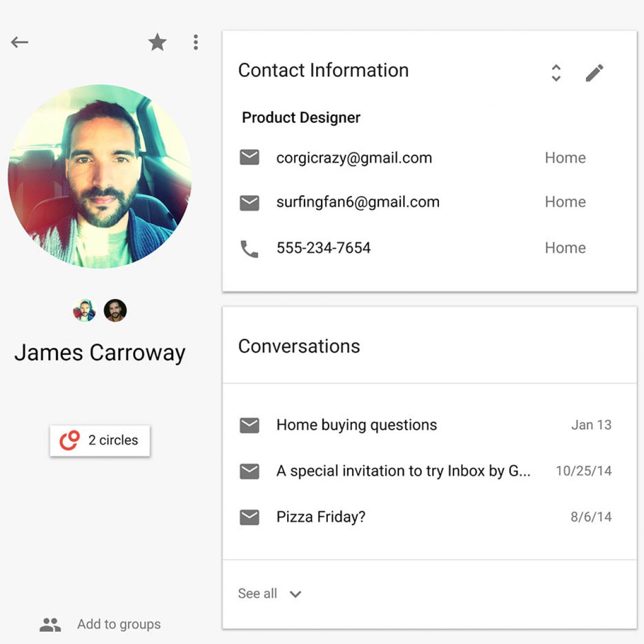Screen dimensions: 644x644
Task: Click the people icon for groups
Action: point(50,624)
